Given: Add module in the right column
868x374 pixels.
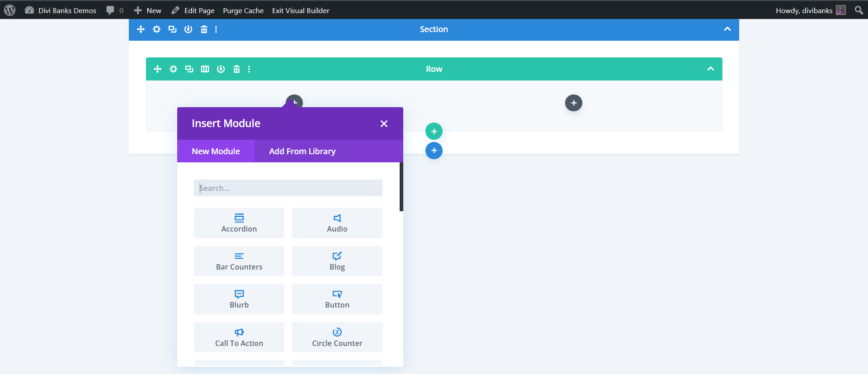Looking at the screenshot, I should (x=574, y=103).
